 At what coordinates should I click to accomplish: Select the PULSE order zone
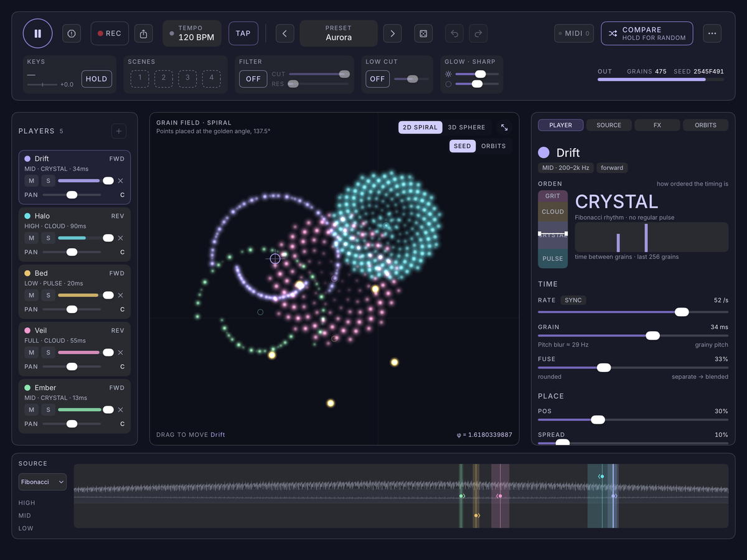click(553, 259)
